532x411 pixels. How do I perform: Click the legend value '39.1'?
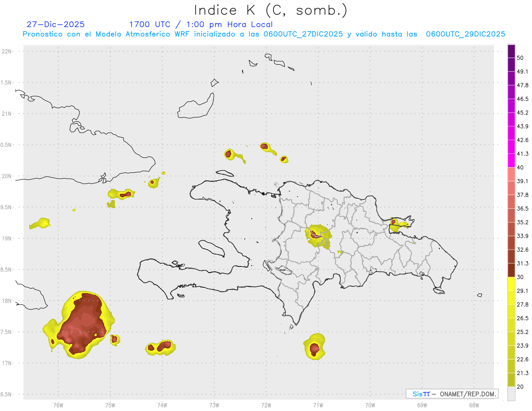click(523, 181)
